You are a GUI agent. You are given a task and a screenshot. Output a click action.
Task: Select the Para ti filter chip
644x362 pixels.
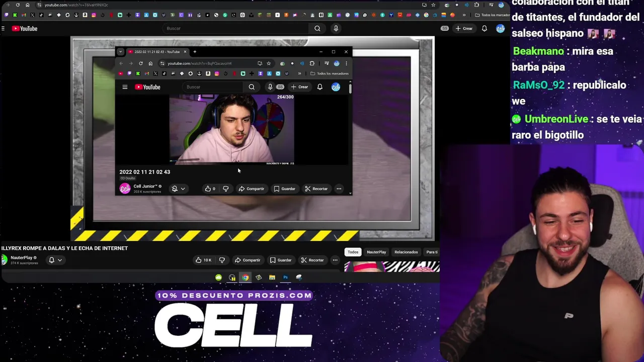point(432,252)
